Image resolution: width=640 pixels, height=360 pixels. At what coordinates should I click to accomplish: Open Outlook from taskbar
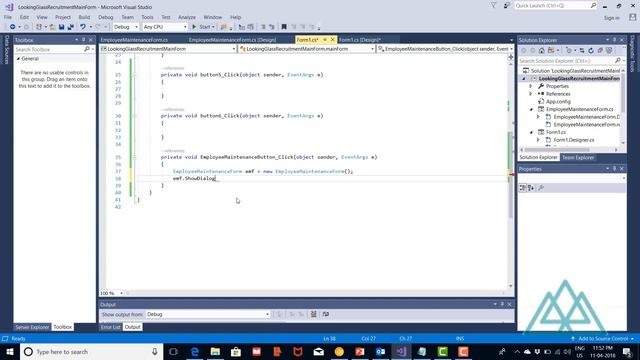(380, 351)
